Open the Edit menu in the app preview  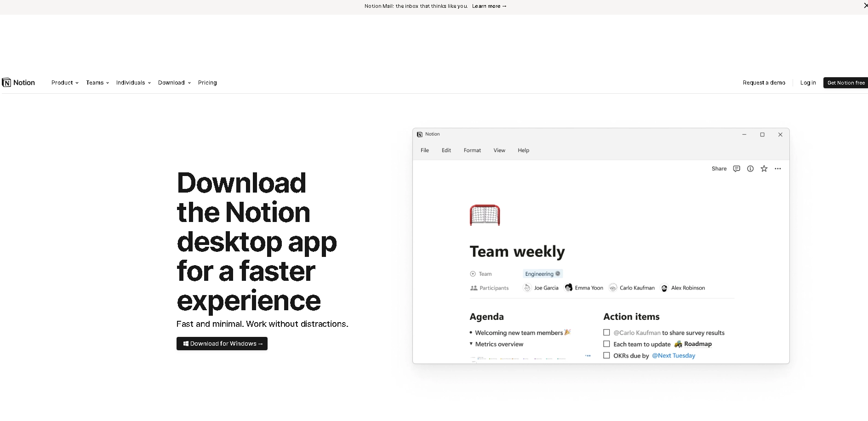pos(446,150)
